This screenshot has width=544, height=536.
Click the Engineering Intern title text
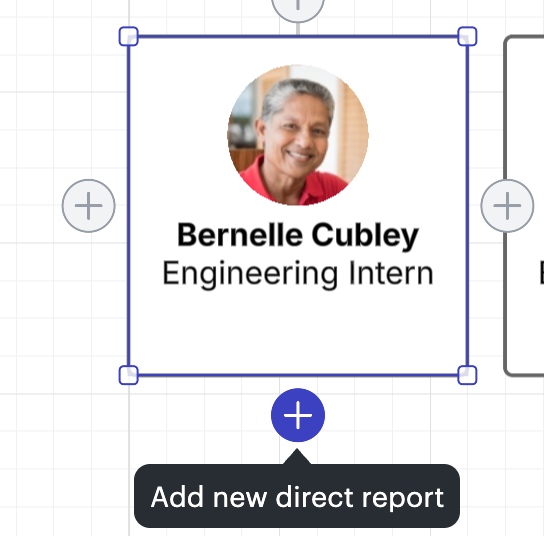click(298, 274)
